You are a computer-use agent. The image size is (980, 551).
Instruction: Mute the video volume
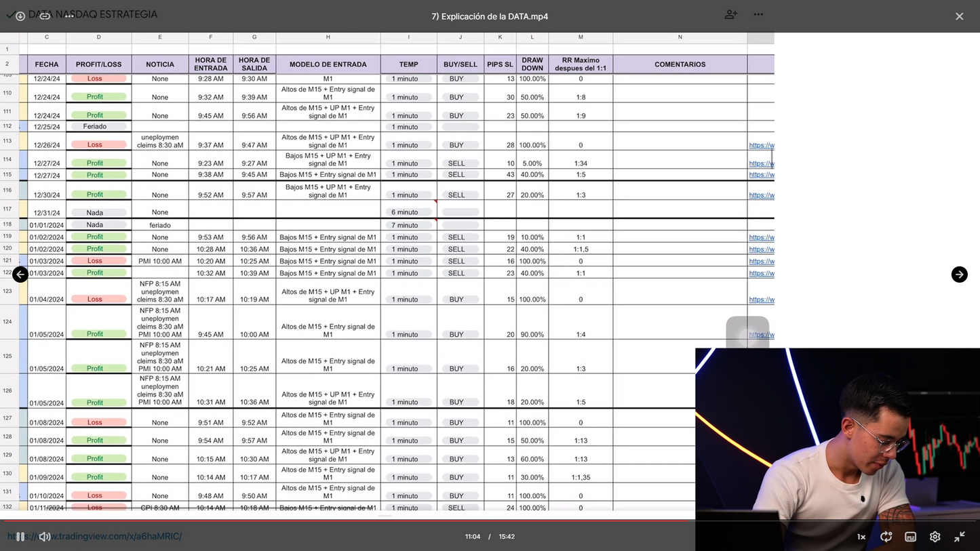45,537
